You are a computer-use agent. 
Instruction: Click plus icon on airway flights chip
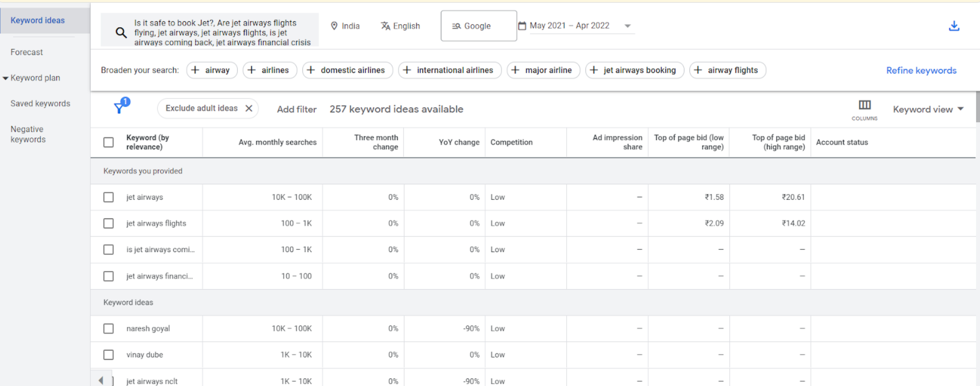coord(698,70)
